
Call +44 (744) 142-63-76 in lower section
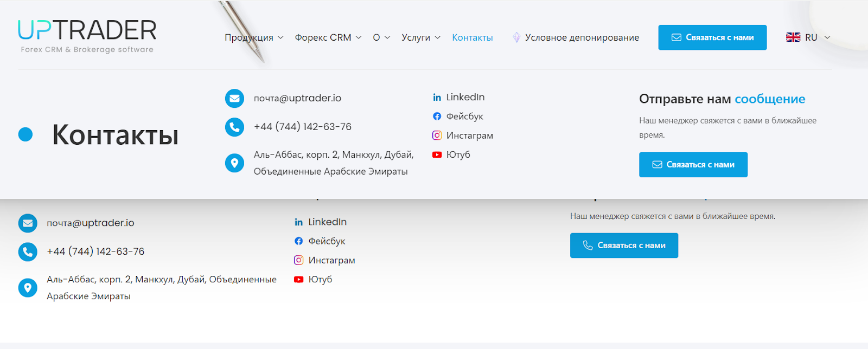95,251
